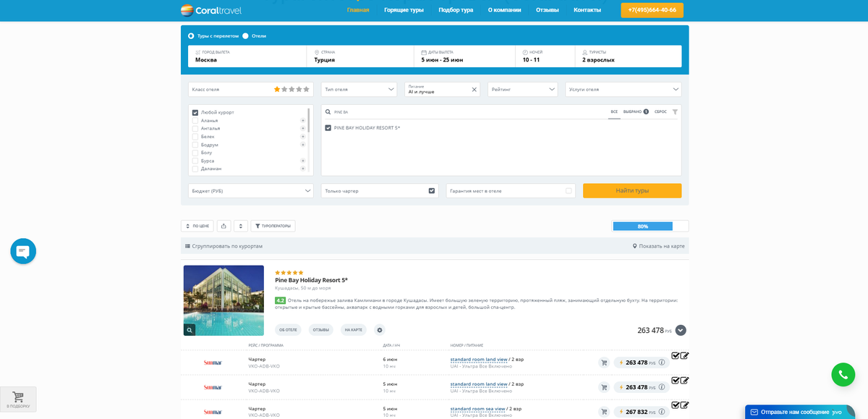Open the 'Тип отеля' dropdown

pyautogui.click(x=359, y=89)
